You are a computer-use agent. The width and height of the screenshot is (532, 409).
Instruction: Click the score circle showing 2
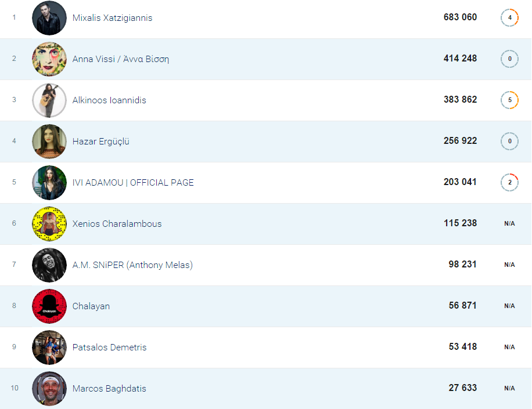click(509, 182)
